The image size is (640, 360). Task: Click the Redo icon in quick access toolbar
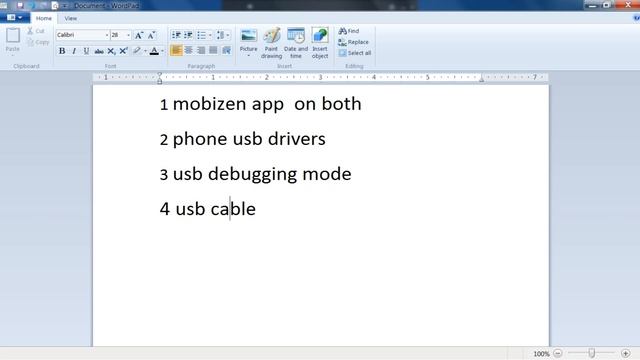[x=43, y=6]
